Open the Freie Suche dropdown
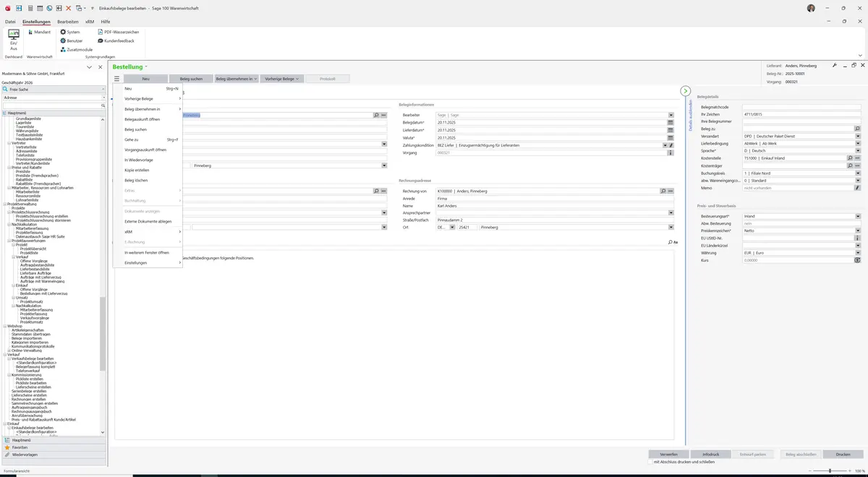The image size is (868, 477). 103,89
